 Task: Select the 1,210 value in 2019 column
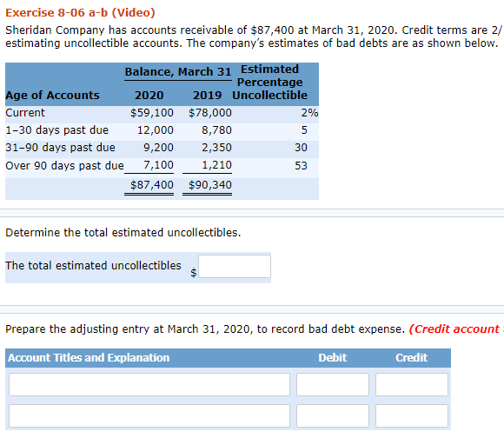pyautogui.click(x=216, y=165)
